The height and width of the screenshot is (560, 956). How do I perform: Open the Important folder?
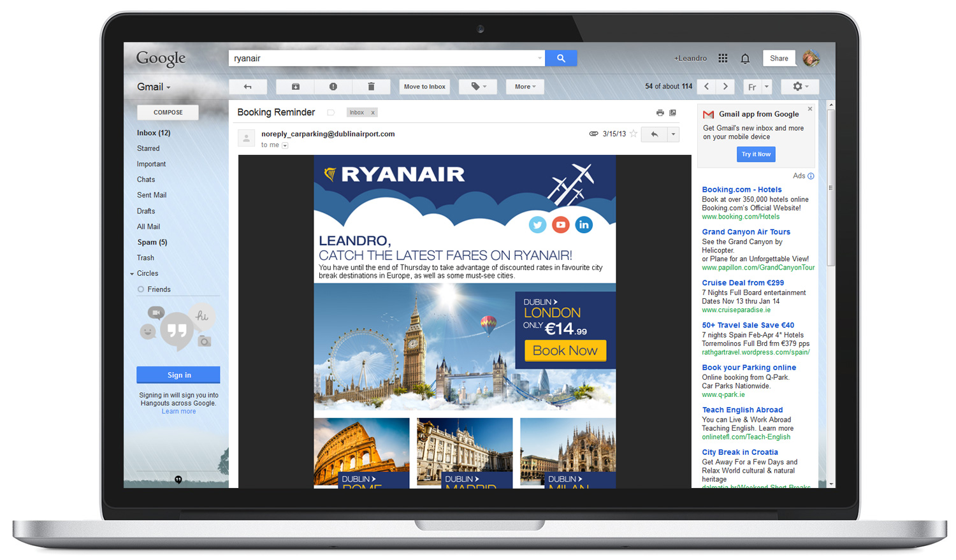(x=151, y=164)
